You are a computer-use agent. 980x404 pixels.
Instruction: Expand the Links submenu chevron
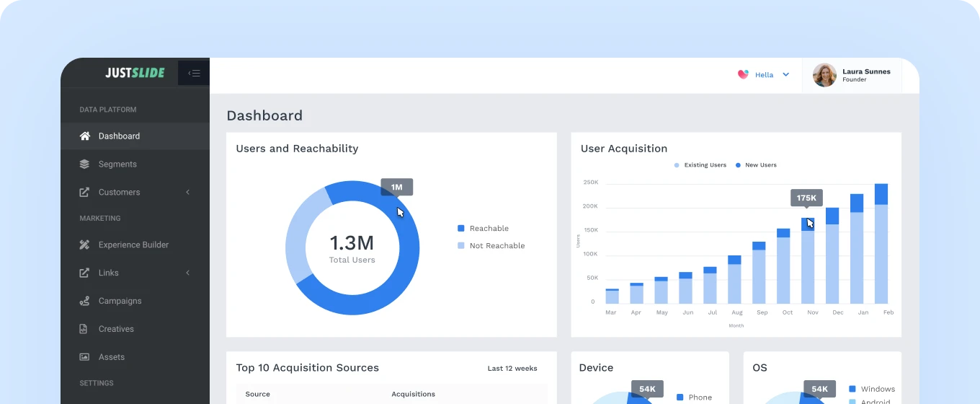[x=188, y=273]
